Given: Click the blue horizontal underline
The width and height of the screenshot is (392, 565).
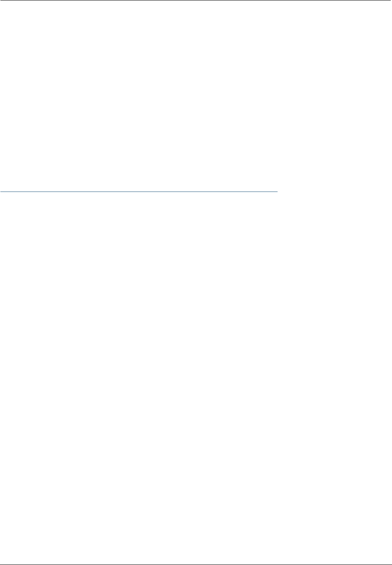Looking at the screenshot, I should [x=139, y=192].
